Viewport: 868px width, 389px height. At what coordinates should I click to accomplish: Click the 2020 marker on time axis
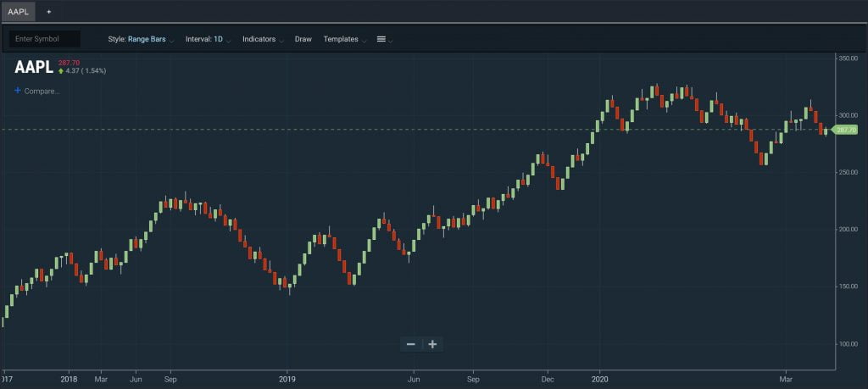click(x=599, y=380)
